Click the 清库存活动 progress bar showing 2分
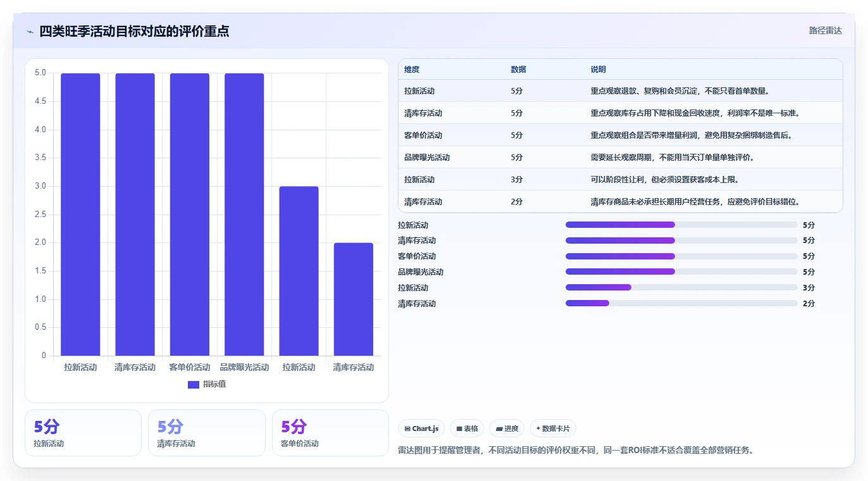 pos(681,303)
